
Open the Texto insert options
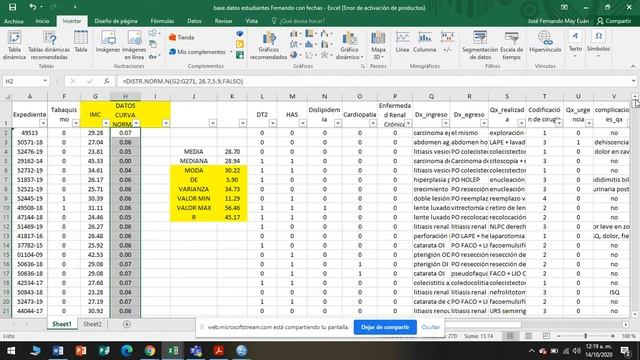tap(575, 43)
